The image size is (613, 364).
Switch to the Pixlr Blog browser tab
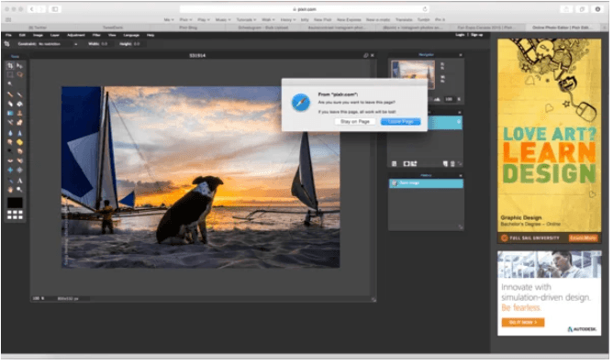click(188, 28)
